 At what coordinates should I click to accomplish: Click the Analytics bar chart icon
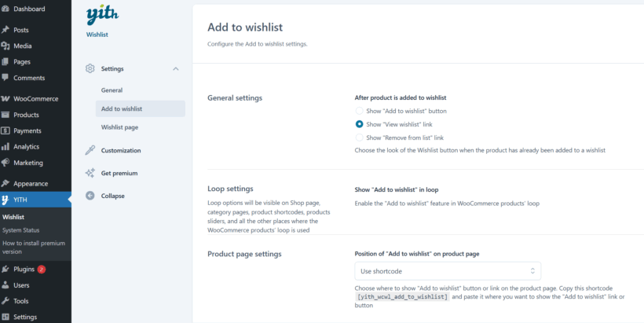pyautogui.click(x=6, y=147)
